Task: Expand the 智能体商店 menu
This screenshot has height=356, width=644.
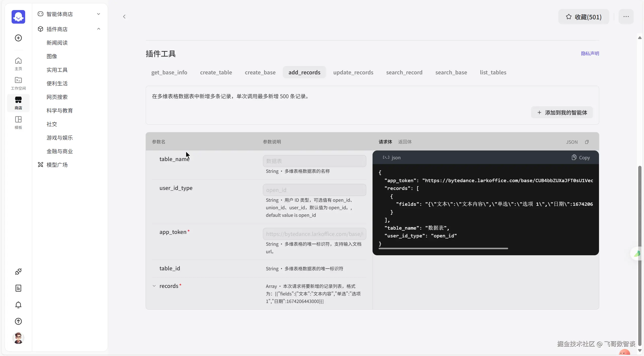Action: click(x=98, y=14)
